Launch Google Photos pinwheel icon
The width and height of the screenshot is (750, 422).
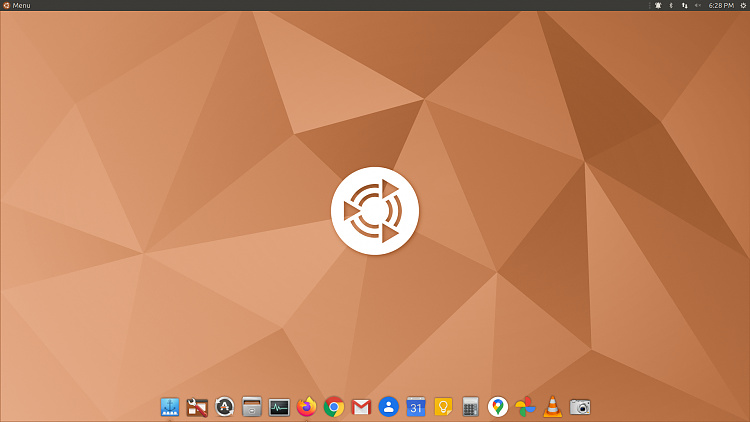point(525,407)
